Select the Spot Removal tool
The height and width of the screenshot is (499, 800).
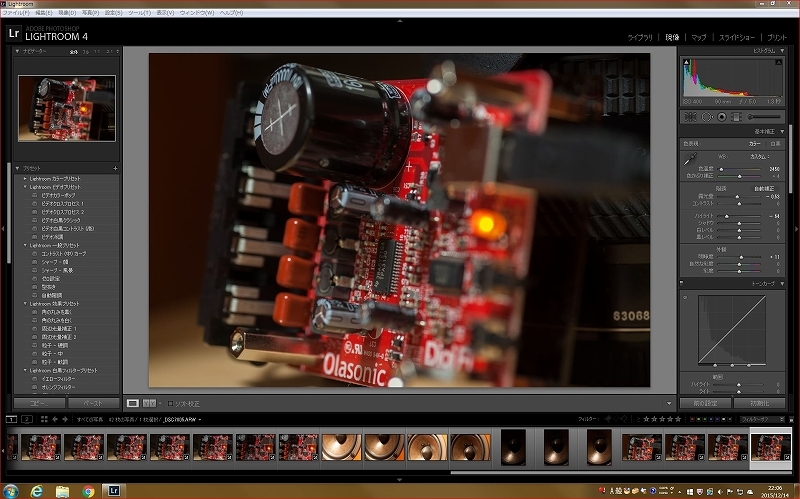pyautogui.click(x=707, y=117)
